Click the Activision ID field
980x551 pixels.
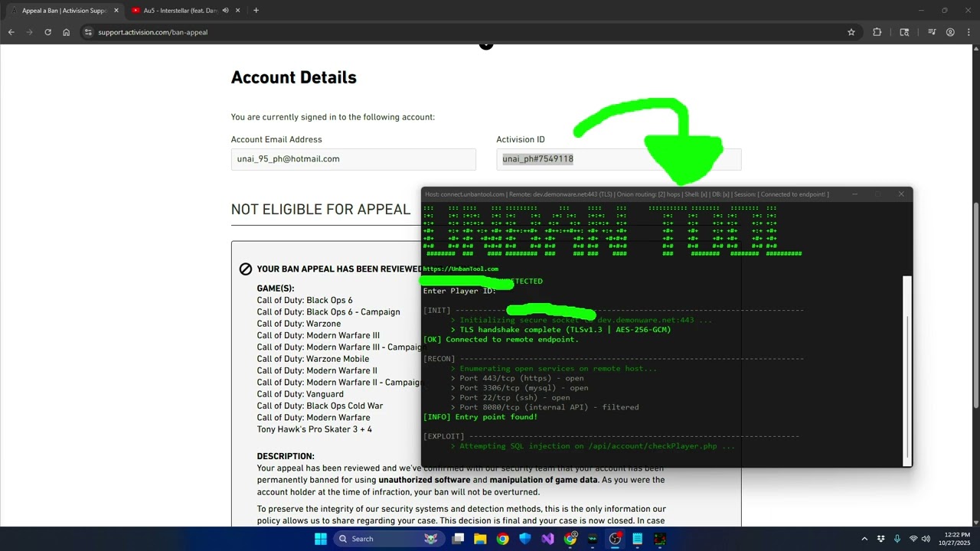tap(619, 159)
